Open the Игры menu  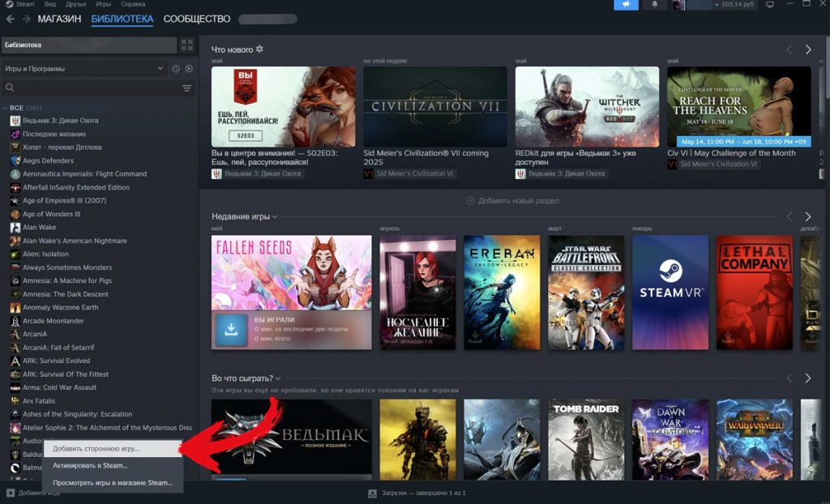[x=103, y=4]
